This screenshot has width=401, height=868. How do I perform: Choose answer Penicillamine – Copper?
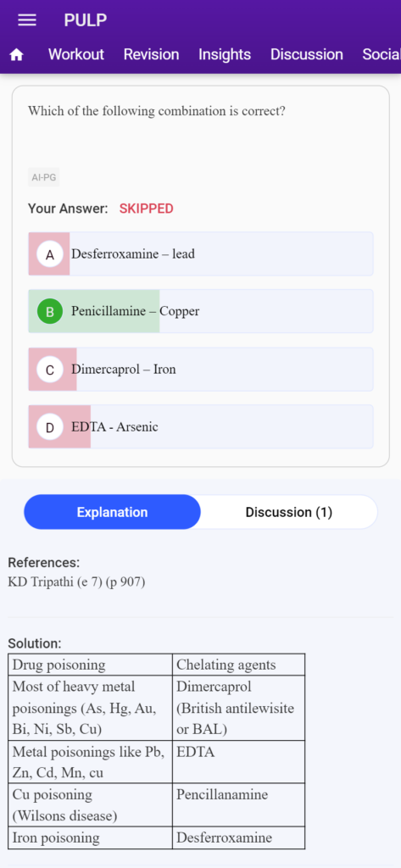(x=200, y=311)
